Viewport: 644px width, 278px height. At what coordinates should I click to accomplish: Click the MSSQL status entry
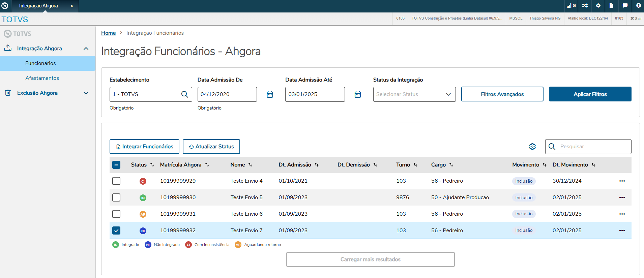point(516,19)
